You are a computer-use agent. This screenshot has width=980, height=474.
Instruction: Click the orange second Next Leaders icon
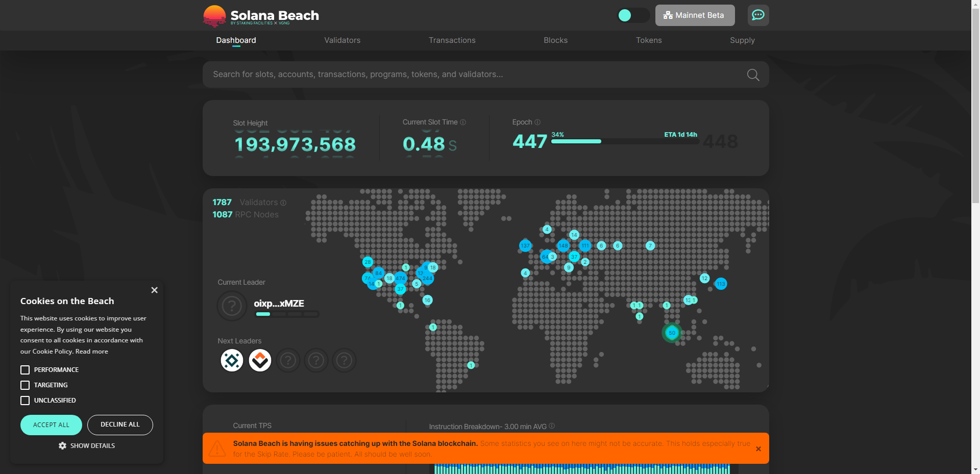coord(260,361)
